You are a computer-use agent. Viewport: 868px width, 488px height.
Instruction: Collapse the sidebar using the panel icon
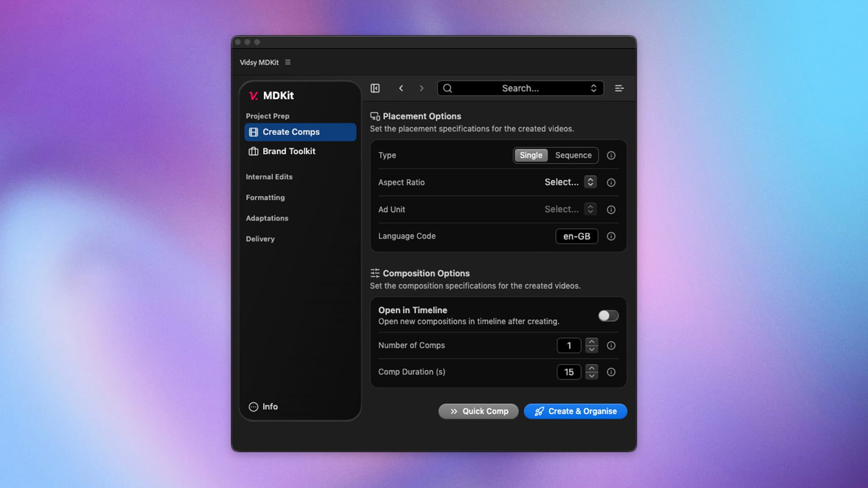(375, 88)
